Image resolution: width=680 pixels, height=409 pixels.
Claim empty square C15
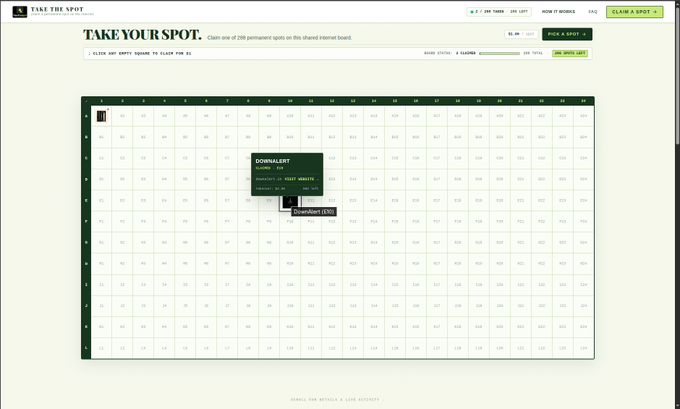coord(395,158)
